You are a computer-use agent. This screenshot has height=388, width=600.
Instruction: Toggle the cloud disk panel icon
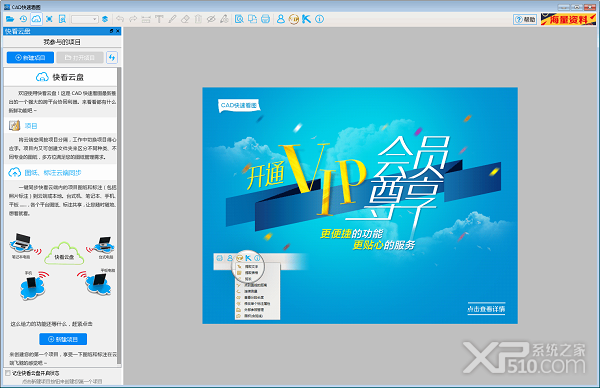tap(36, 19)
